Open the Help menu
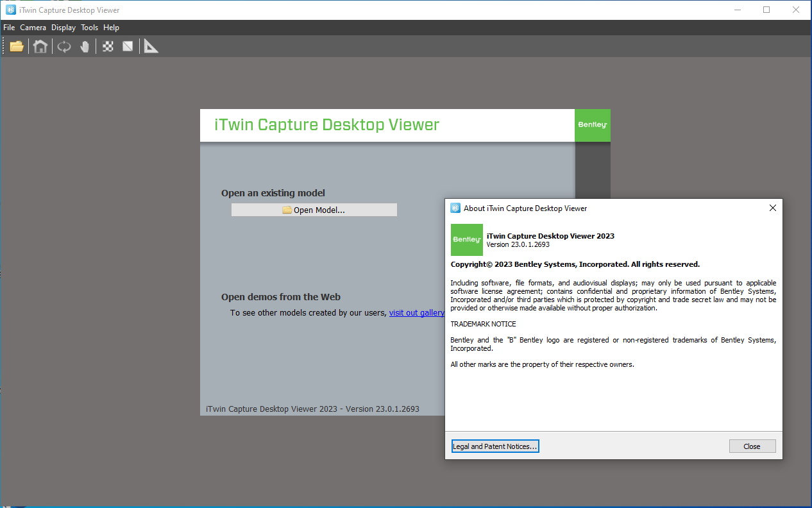The width and height of the screenshot is (812, 508). [112, 28]
